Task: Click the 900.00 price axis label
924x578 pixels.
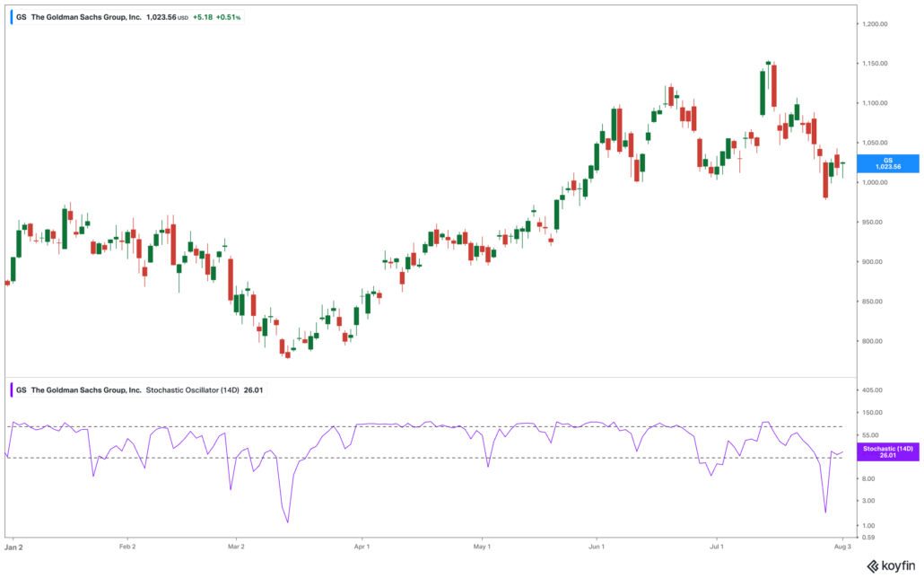Action: point(872,262)
